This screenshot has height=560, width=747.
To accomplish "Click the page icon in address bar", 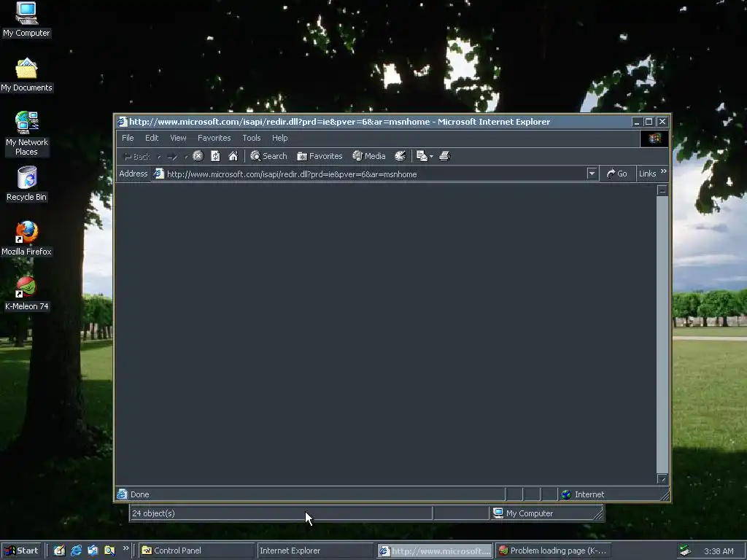I will [x=158, y=174].
